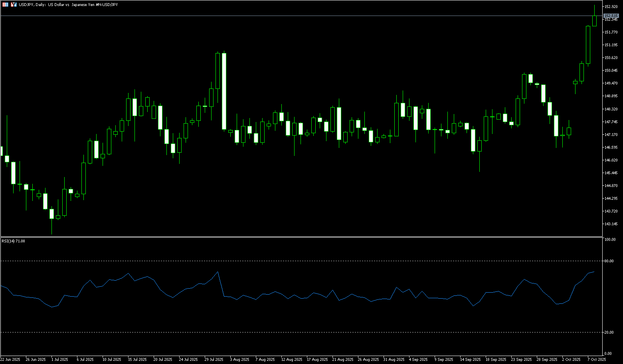
Task: Click the RSI 20.00 level label
Action: (609, 333)
